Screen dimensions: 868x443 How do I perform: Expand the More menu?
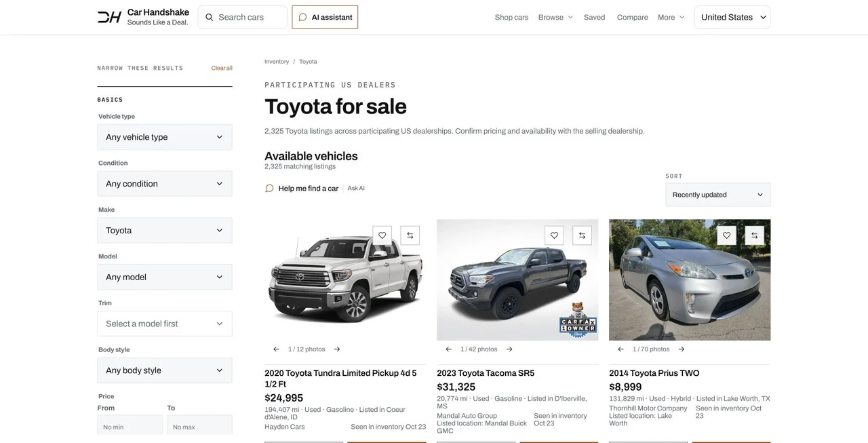pyautogui.click(x=671, y=17)
